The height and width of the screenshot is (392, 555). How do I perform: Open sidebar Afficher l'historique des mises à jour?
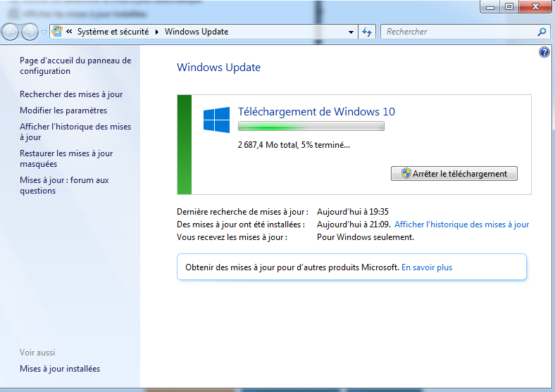[75, 132]
